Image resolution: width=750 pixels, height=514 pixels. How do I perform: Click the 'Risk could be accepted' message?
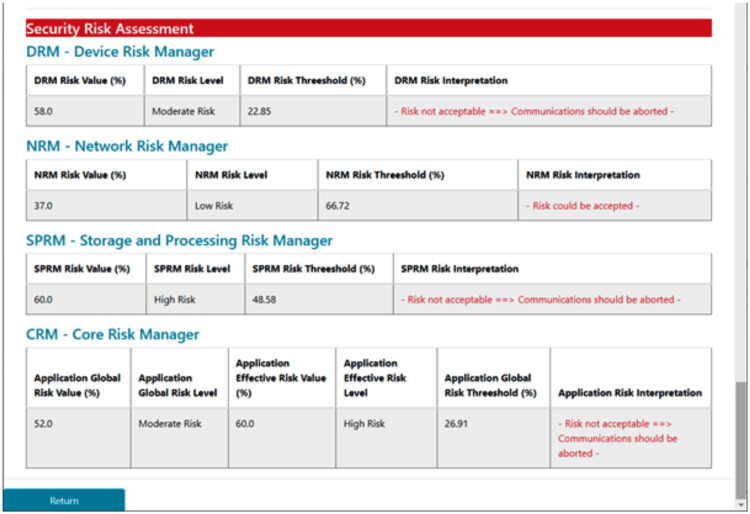583,206
